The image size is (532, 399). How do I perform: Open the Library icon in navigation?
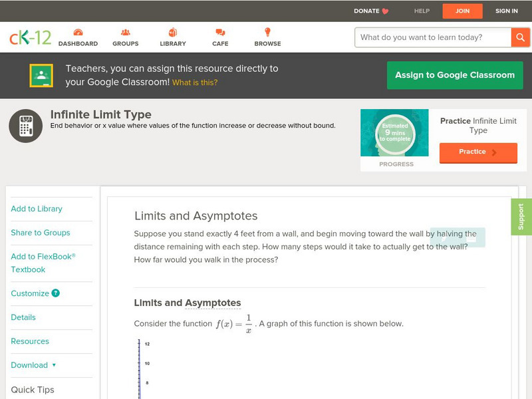click(173, 33)
